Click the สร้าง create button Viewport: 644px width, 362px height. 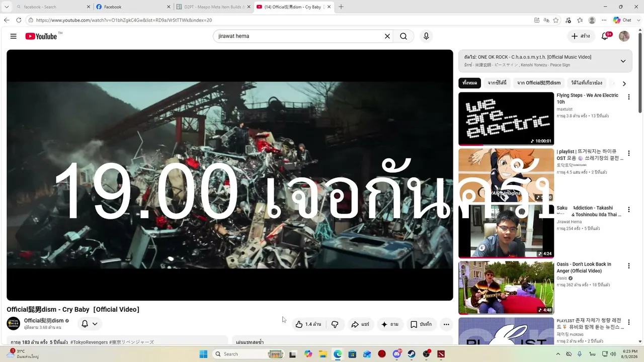[580, 36]
